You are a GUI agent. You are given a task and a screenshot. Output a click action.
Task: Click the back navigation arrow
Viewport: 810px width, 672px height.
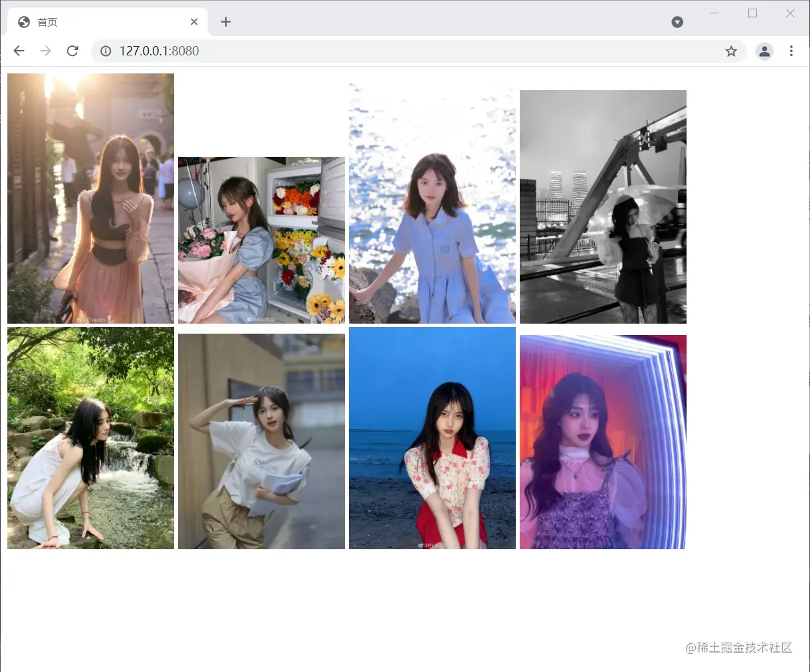coord(18,51)
